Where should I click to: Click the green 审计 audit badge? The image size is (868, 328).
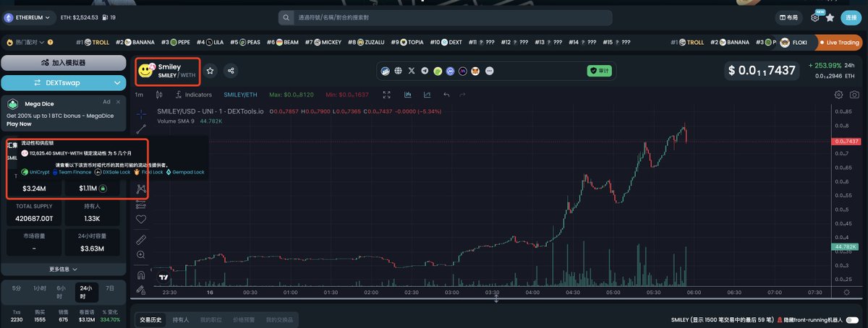pos(600,71)
